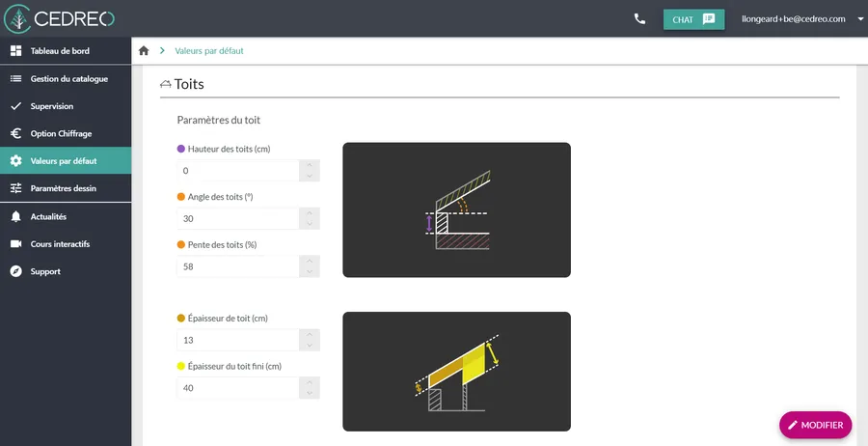Increase Hauteur des toits value
Screen dimensions: 868x446
click(x=308, y=165)
